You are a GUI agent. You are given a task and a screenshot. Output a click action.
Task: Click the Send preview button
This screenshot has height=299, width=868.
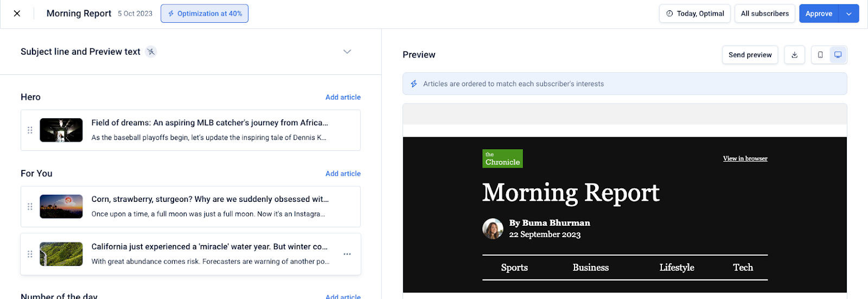click(x=750, y=55)
